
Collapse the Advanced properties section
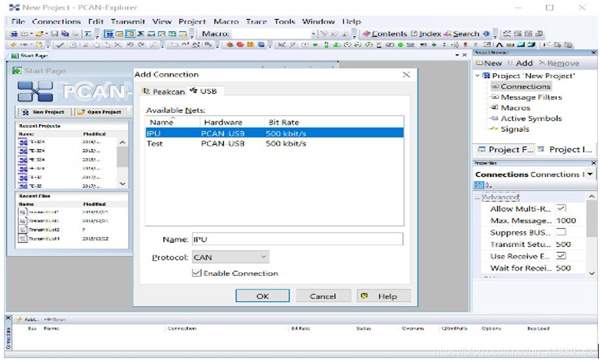pyautogui.click(x=477, y=197)
